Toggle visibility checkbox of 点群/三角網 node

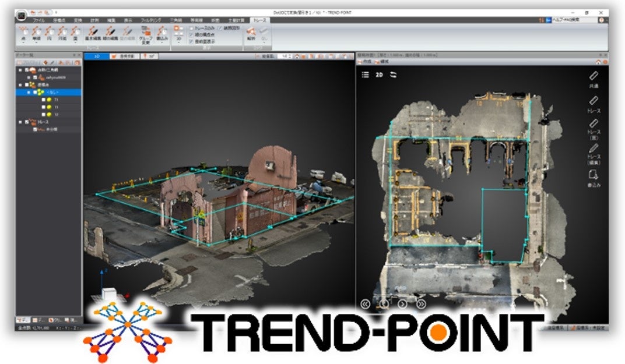click(x=27, y=70)
